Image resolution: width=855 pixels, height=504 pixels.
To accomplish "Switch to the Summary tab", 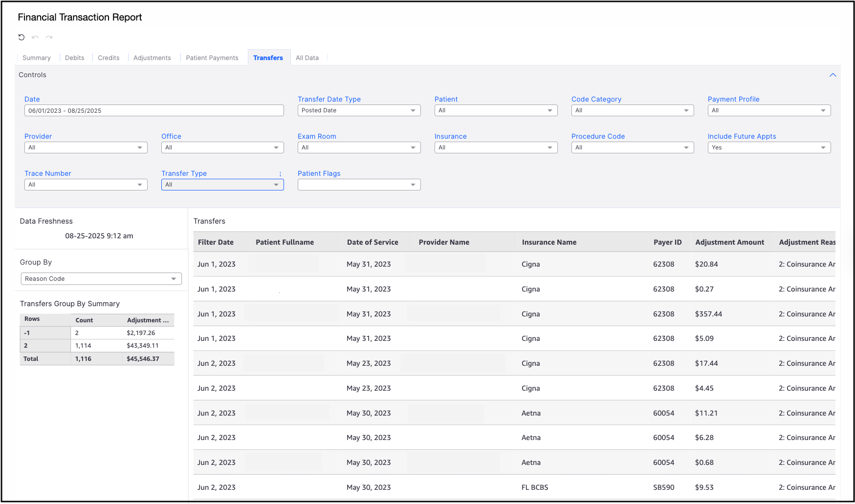I will coord(36,58).
